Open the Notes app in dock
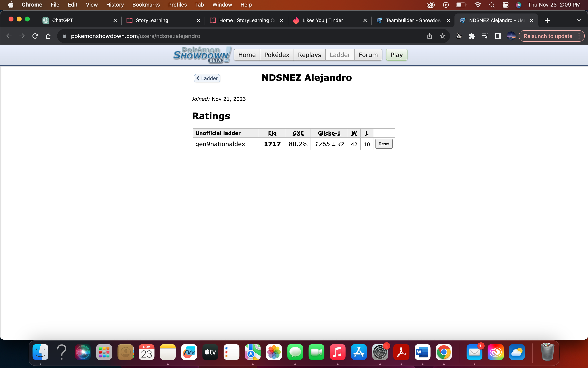The height and width of the screenshot is (368, 588). point(168,352)
